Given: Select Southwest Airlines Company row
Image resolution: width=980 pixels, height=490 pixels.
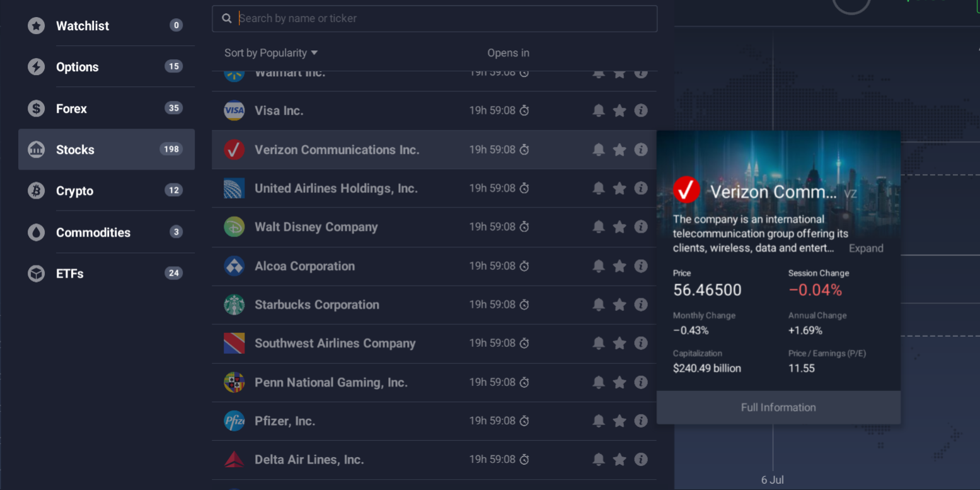Looking at the screenshot, I should coord(434,343).
